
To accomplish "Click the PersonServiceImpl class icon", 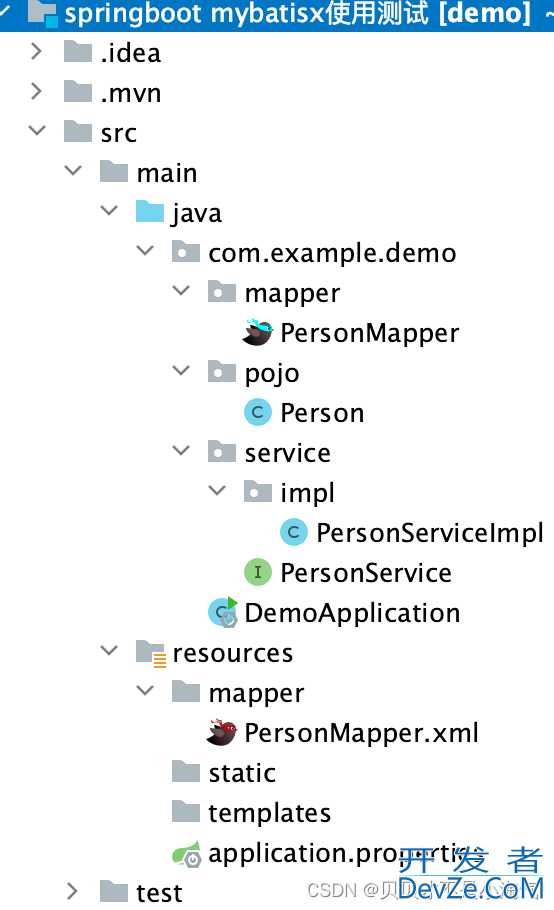I will tap(294, 532).
